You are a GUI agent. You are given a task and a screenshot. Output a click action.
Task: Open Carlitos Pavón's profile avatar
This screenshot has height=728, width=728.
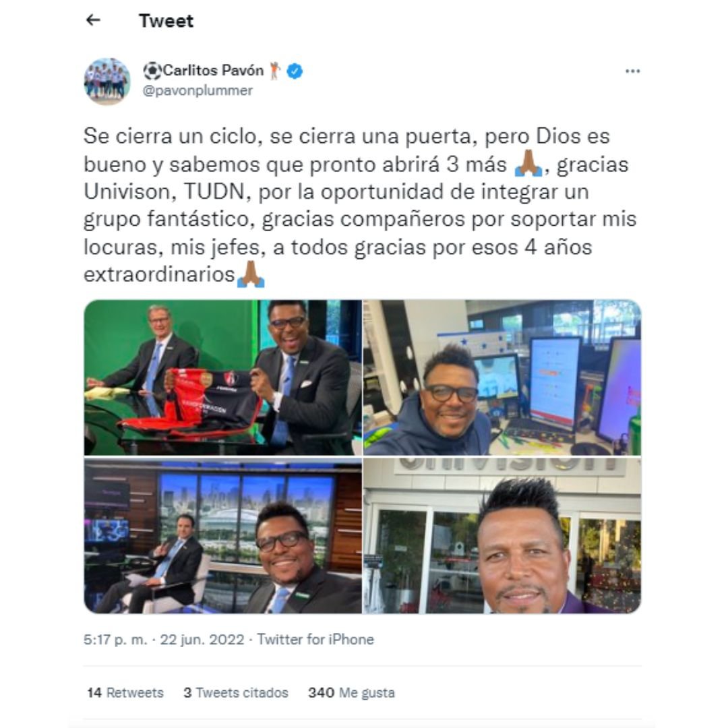tap(107, 82)
